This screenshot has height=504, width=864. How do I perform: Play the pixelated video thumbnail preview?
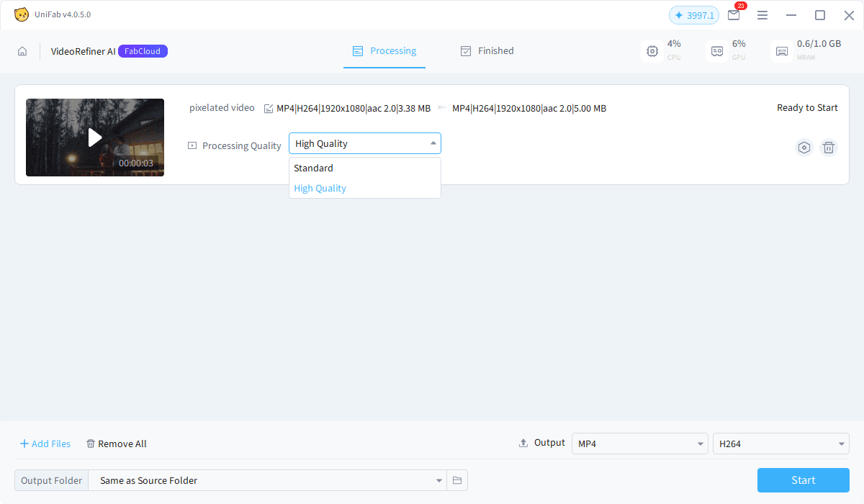[95, 138]
